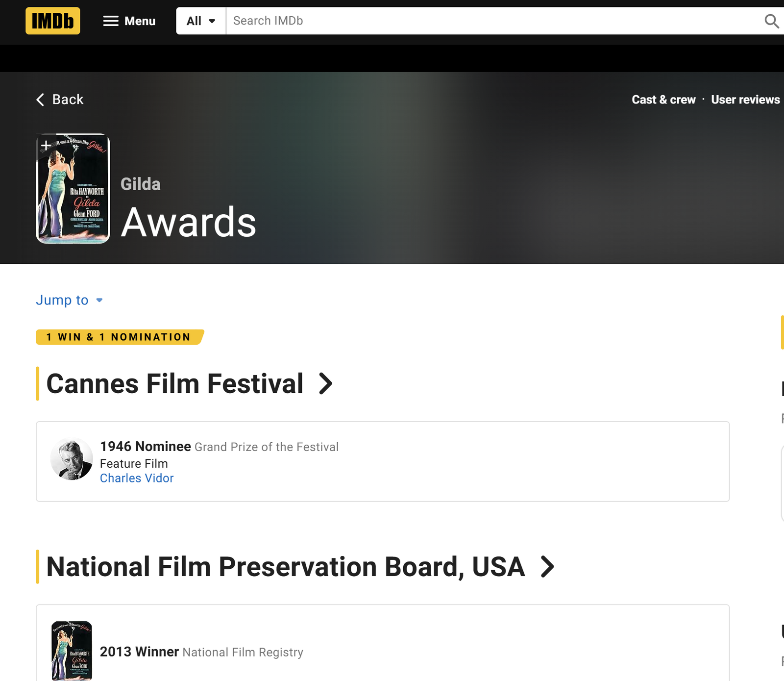Click the IMDb logo
This screenshot has height=681, width=784.
pos(53,21)
